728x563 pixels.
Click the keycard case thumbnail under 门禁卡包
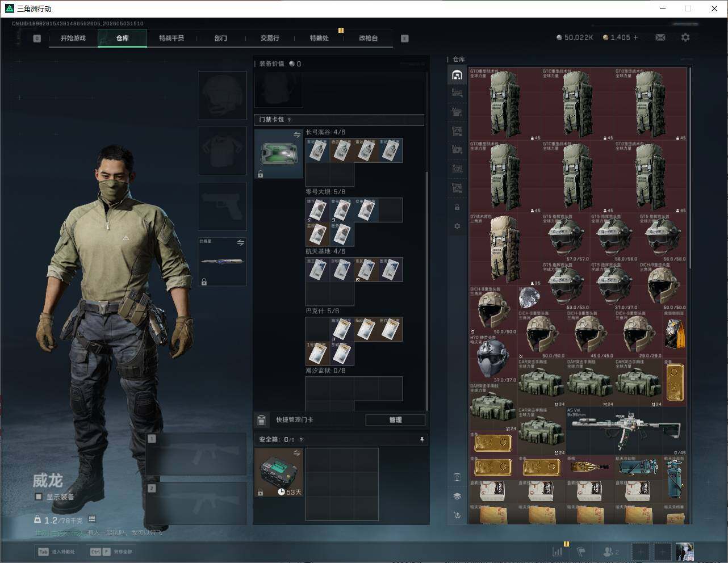click(278, 154)
